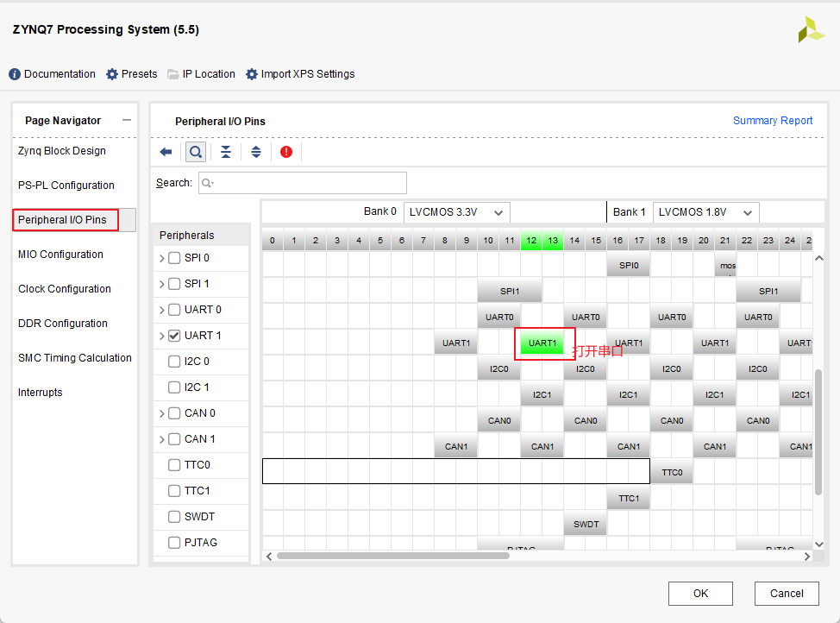Collapse the Page Navigator panel
Screen dimensions: 840x623
127,120
